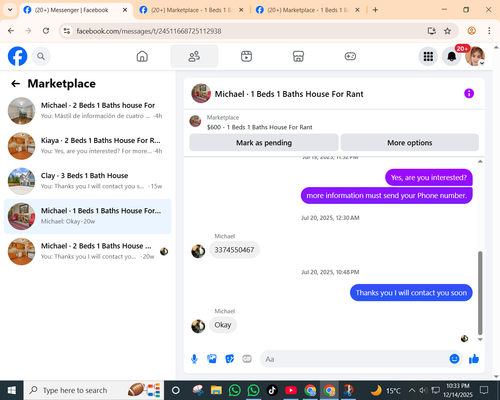Open notifications bell icon
The width and height of the screenshot is (500, 400).
tap(452, 56)
